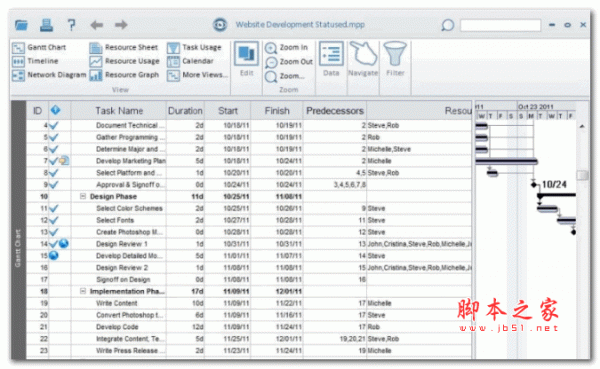This screenshot has height=369, width=600.
Task: Click the Duration column header
Action: pyautogui.click(x=186, y=111)
